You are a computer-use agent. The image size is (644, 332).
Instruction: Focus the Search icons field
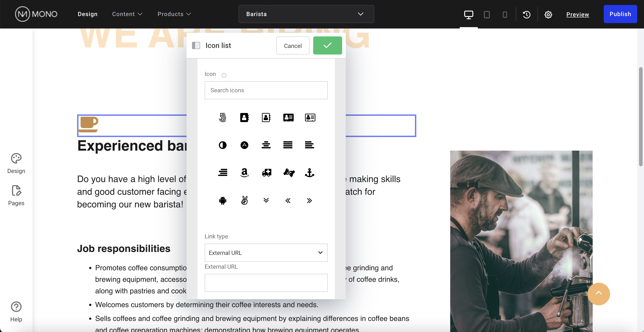266,90
